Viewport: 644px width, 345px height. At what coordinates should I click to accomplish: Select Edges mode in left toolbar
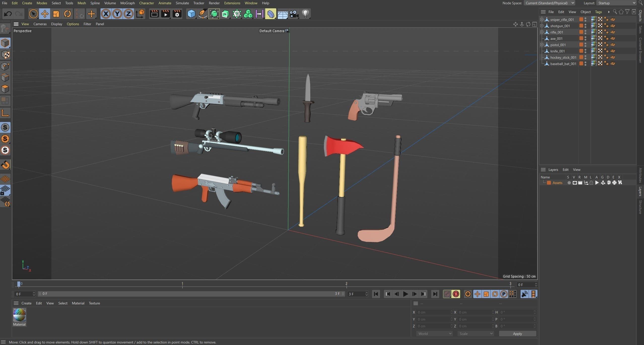point(5,78)
